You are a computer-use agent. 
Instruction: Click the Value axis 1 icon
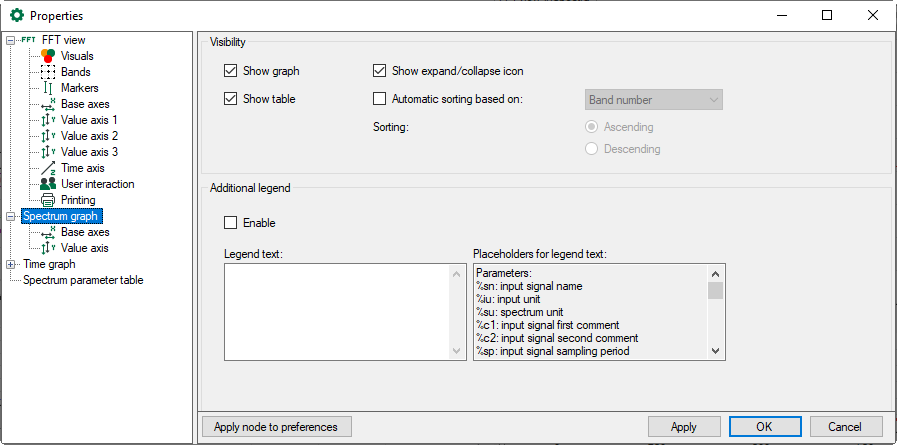pyautogui.click(x=48, y=120)
